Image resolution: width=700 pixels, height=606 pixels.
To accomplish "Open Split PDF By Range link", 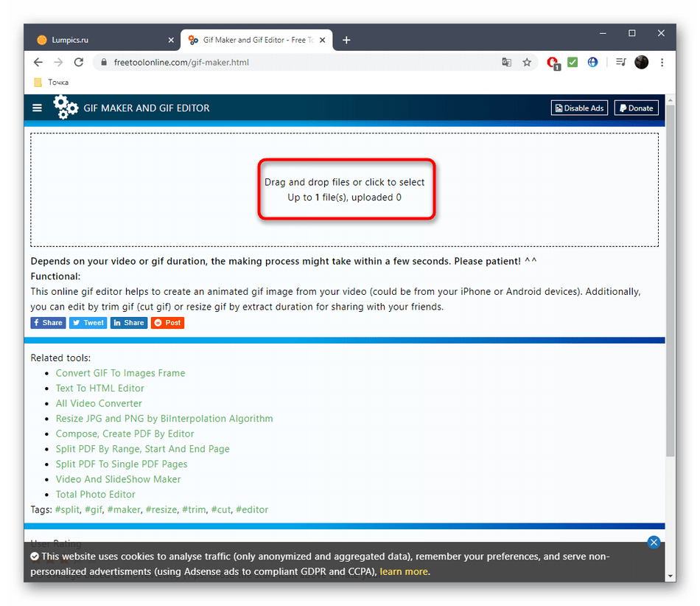I will [x=142, y=449].
